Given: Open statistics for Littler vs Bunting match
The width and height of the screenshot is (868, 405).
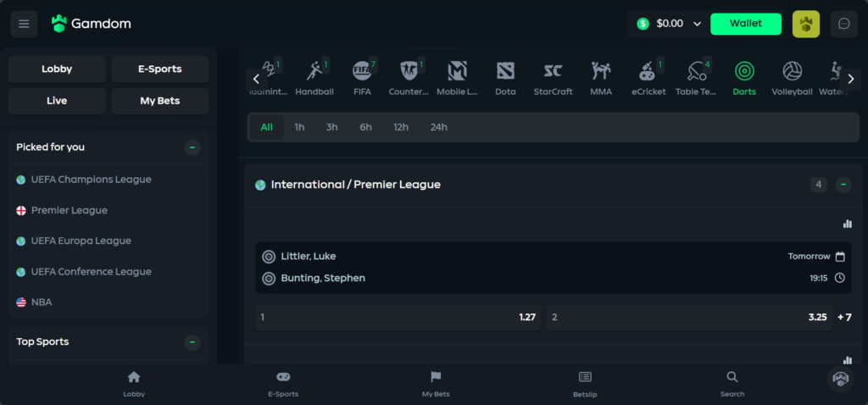Looking at the screenshot, I should (847, 224).
